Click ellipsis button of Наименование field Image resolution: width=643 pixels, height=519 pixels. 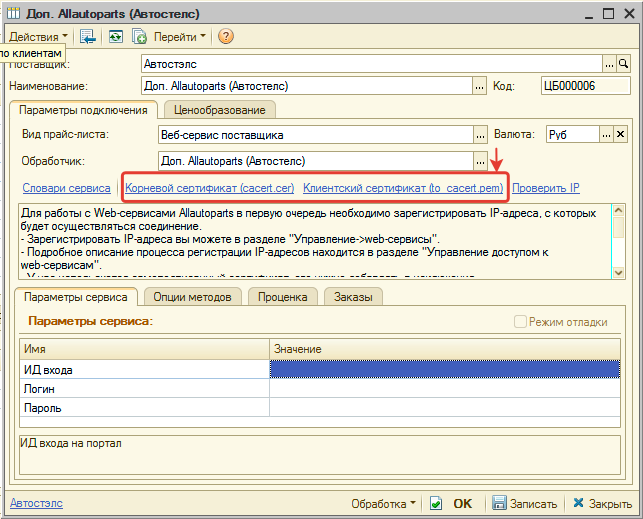(x=479, y=86)
